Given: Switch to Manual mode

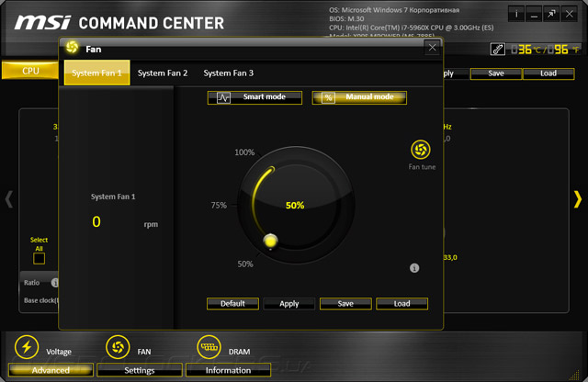Looking at the screenshot, I should coord(359,97).
